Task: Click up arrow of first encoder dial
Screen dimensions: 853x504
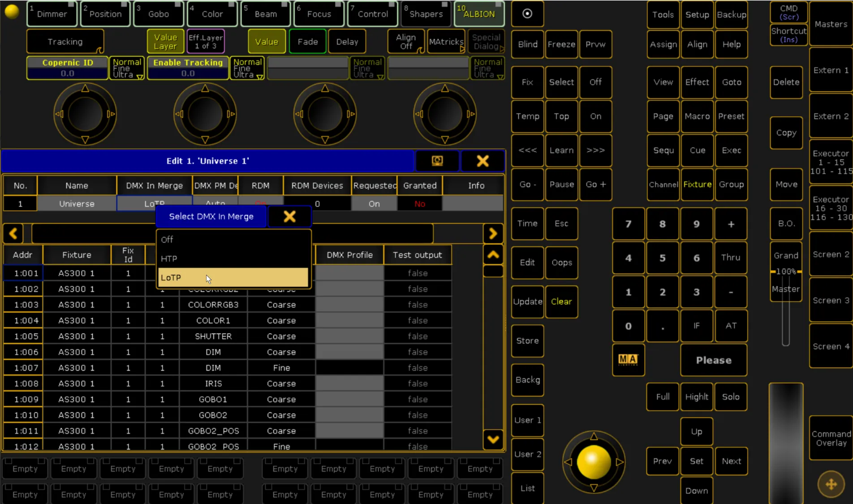Action: (85, 89)
